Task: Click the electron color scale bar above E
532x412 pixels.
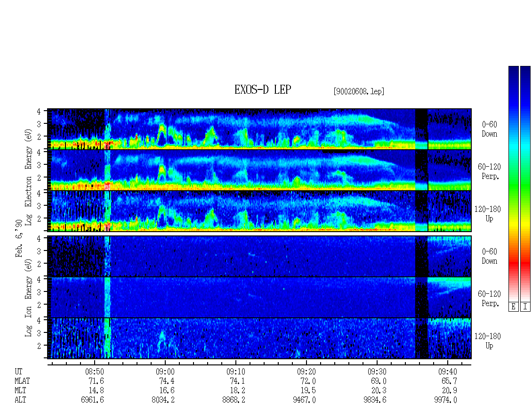Action: 513,184
